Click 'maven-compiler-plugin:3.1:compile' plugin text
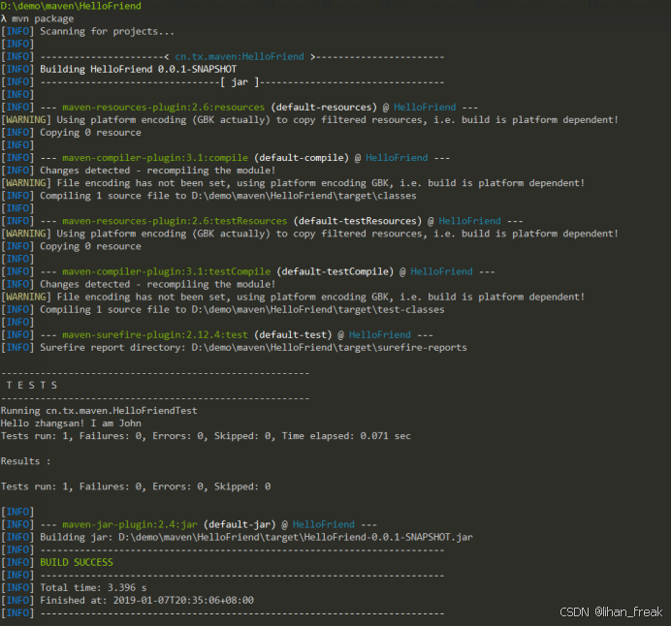Screen dimensions: 672x626 click(155, 158)
